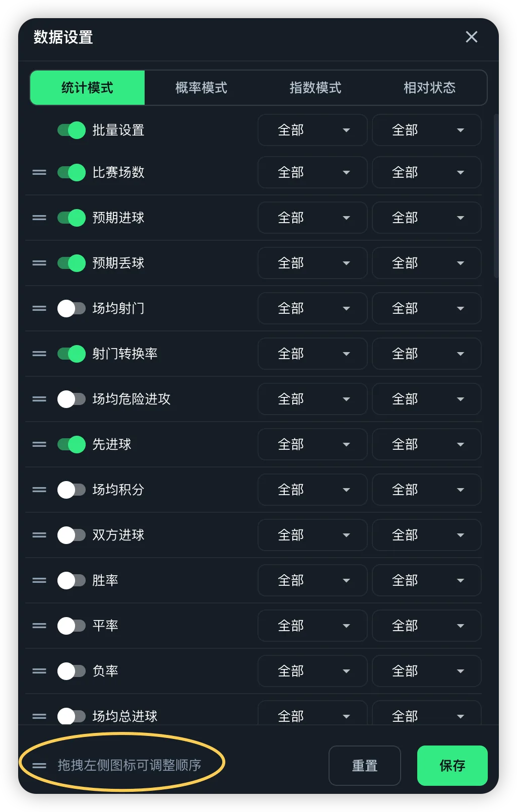Close the 数据设置 dialog with X

tap(472, 37)
